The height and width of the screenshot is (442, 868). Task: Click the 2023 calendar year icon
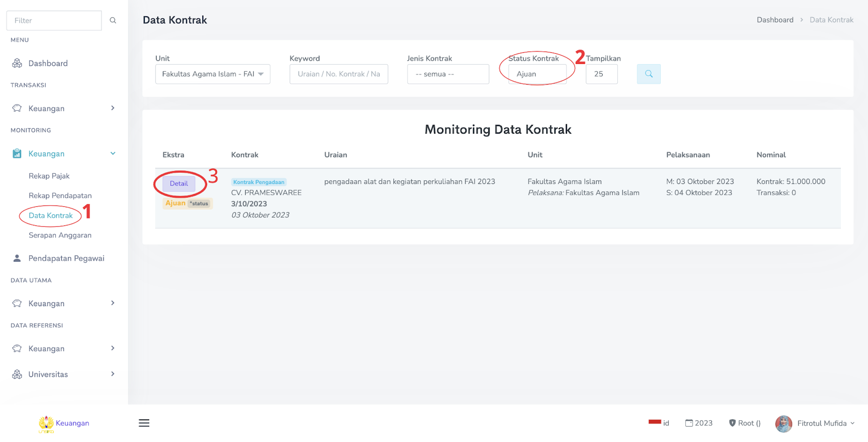tap(689, 423)
